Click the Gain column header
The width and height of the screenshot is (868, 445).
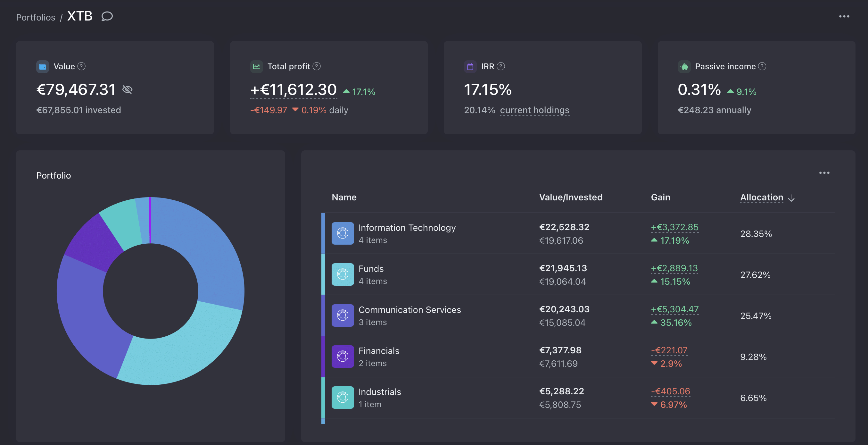tap(660, 197)
